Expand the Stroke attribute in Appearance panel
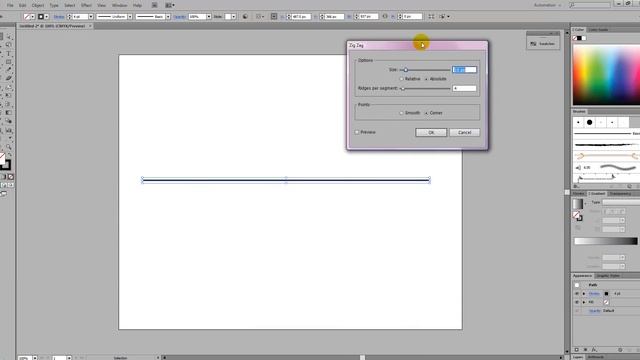Viewport: 640px width, 360px height. (x=584, y=293)
